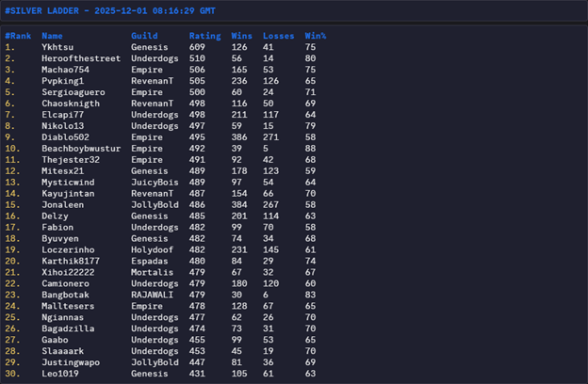Image resolution: width=588 pixels, height=384 pixels.
Task: Click player name Leo1019 at rank 30
Action: (x=59, y=374)
